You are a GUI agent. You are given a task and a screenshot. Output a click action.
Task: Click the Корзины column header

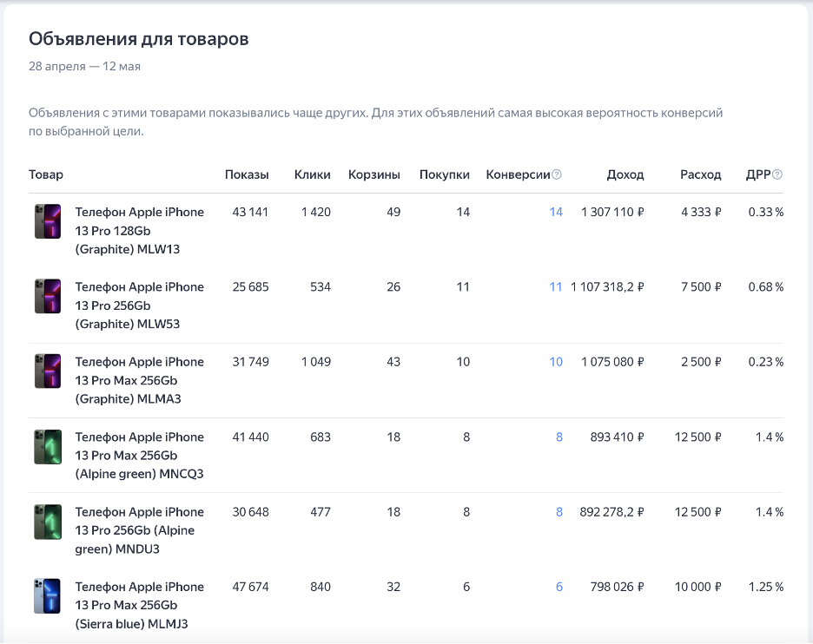374,174
